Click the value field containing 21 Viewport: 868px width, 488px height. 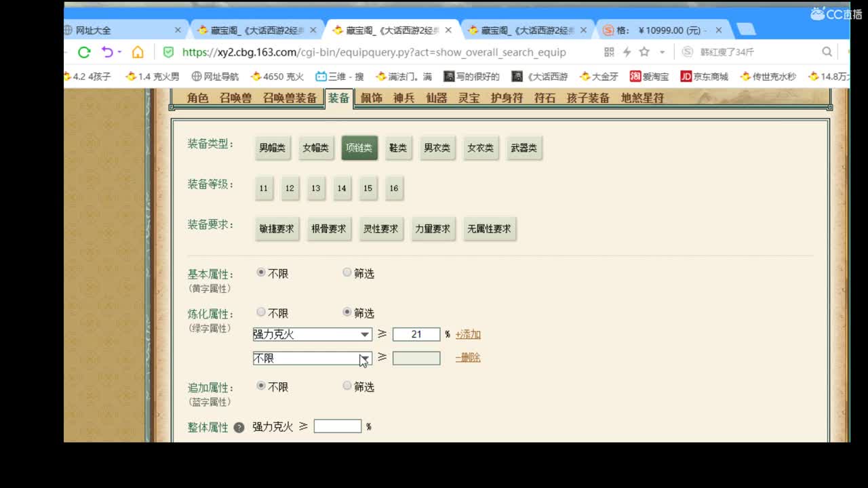coord(416,334)
